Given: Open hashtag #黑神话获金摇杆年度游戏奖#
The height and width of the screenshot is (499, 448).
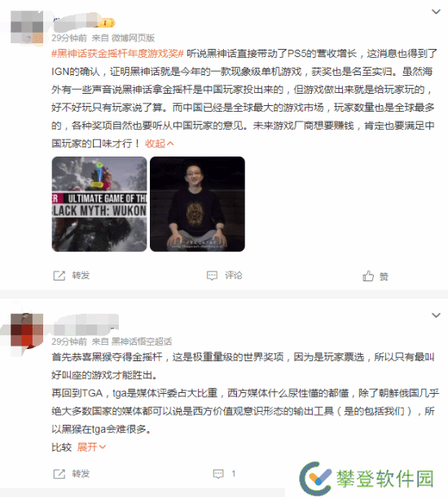Looking at the screenshot, I should click(x=117, y=54).
